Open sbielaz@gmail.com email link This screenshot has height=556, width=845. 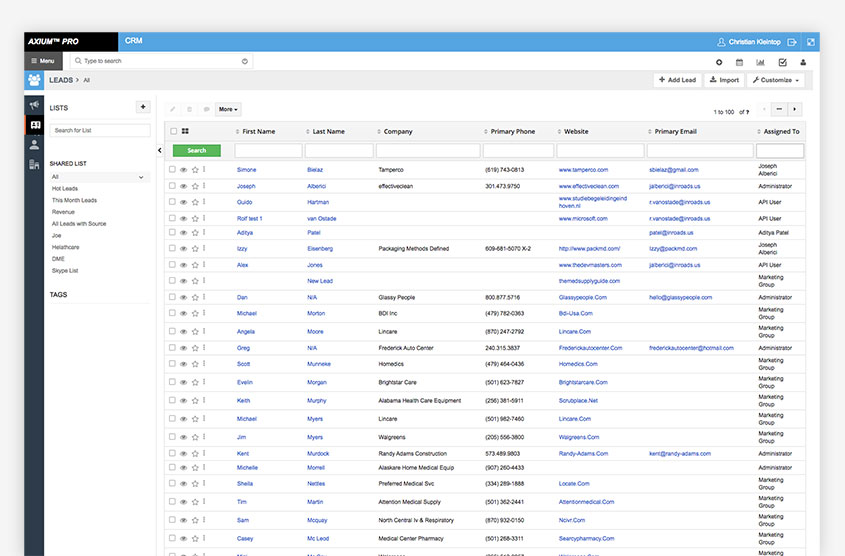(x=674, y=170)
